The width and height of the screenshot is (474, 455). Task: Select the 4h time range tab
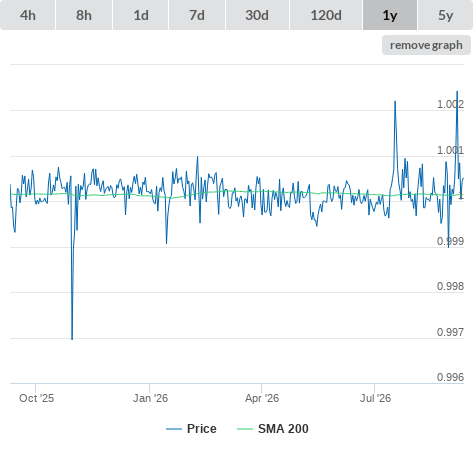point(28,15)
